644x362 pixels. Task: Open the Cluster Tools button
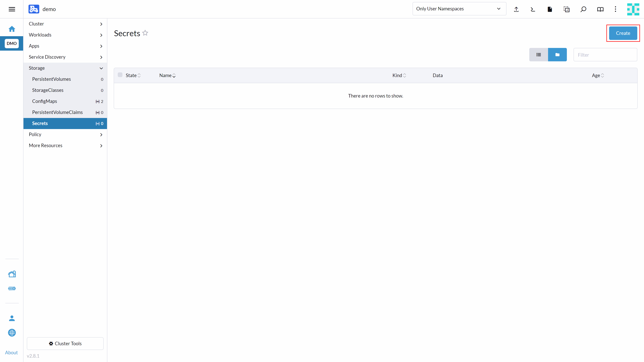pyautogui.click(x=65, y=344)
